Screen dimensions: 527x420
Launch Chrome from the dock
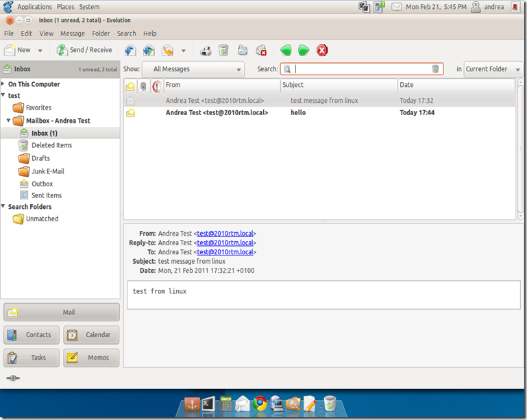(x=260, y=404)
